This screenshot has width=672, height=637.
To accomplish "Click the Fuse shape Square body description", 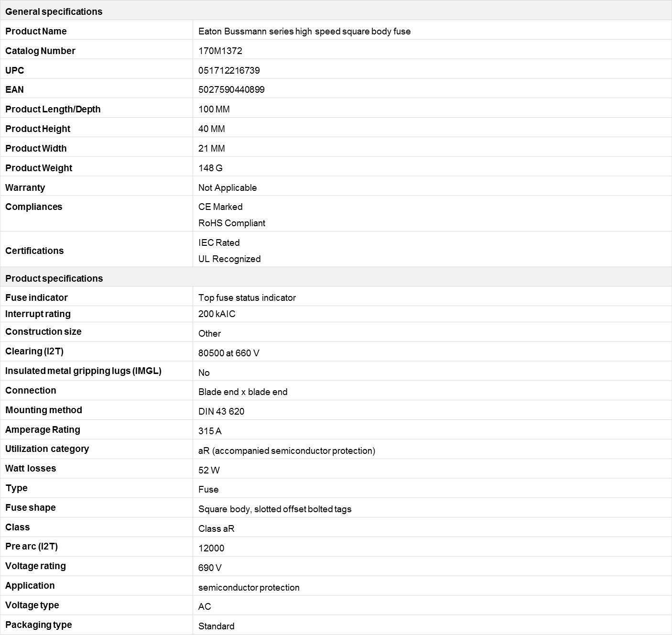I will (275, 509).
